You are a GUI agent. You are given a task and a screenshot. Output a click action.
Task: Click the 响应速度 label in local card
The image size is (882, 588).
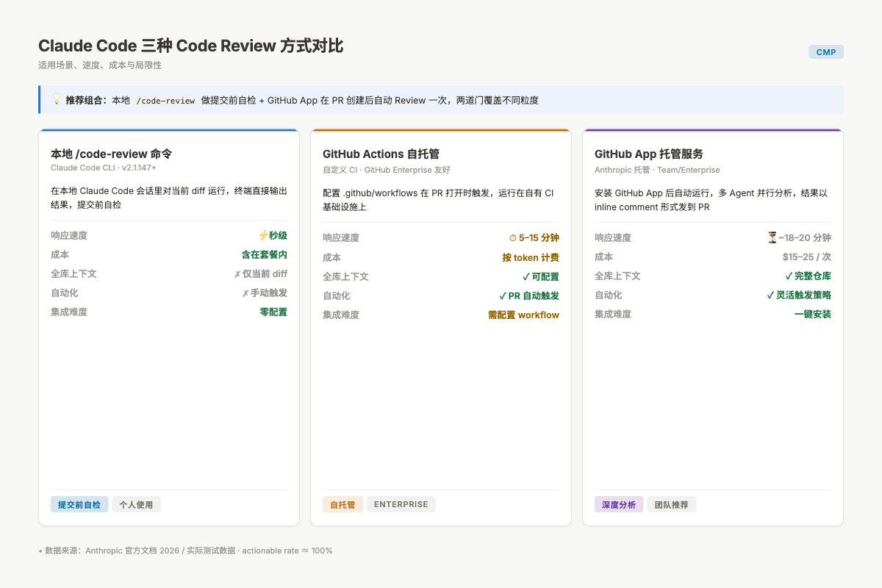pos(69,235)
